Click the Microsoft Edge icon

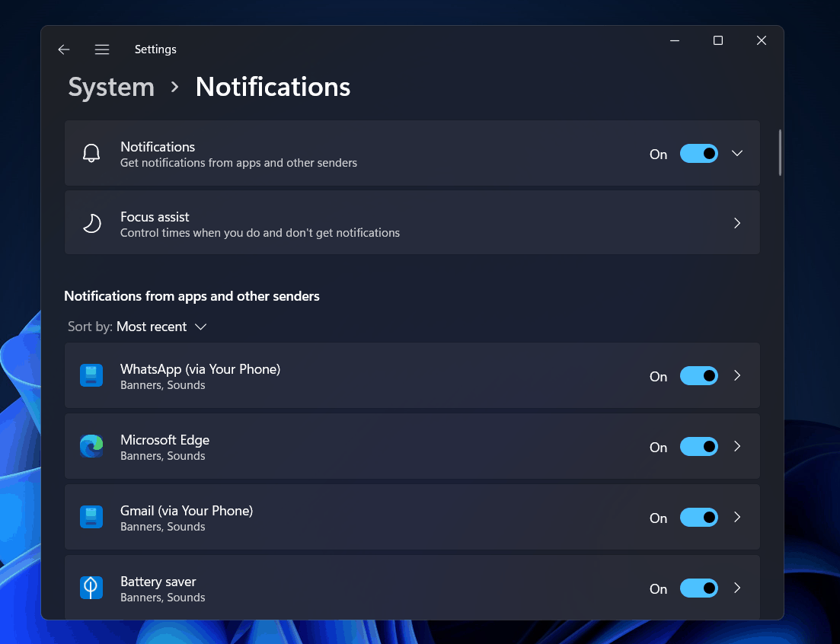coord(91,446)
